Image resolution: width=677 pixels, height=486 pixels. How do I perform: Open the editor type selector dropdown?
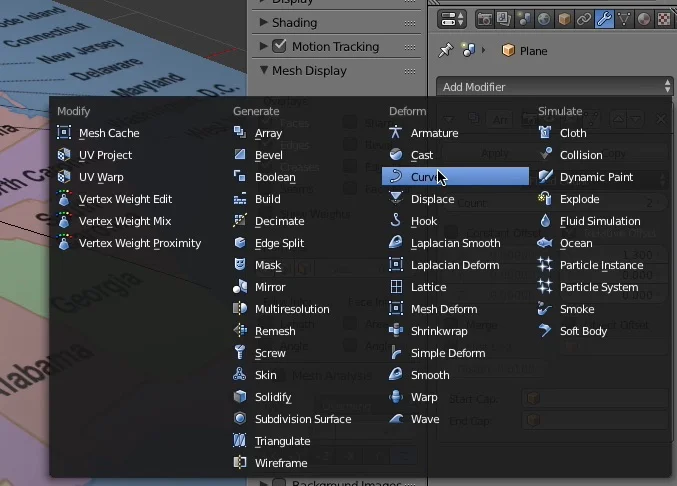(452, 19)
